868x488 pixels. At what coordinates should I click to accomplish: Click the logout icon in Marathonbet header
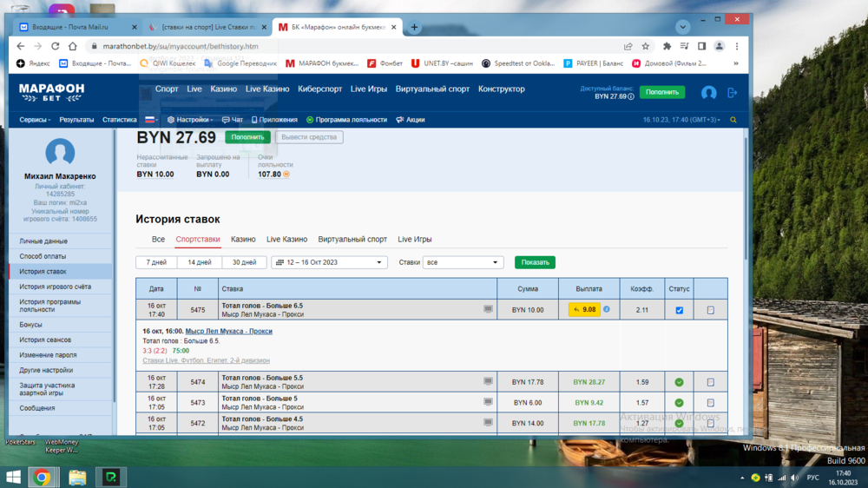pos(733,93)
